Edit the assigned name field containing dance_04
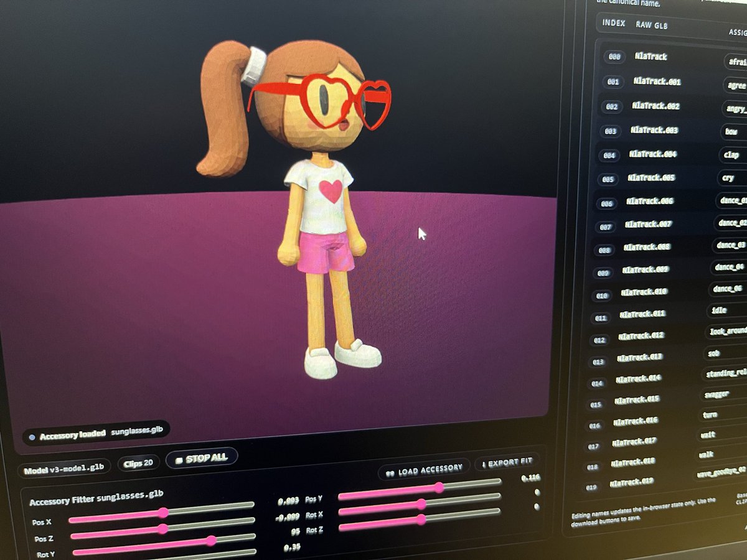 [729, 267]
